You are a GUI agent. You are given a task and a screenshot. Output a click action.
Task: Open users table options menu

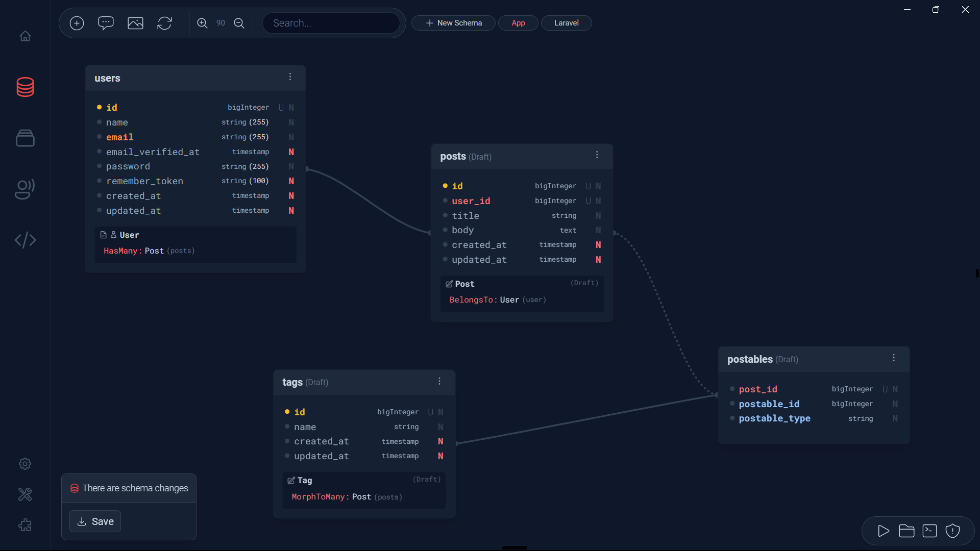point(290,77)
